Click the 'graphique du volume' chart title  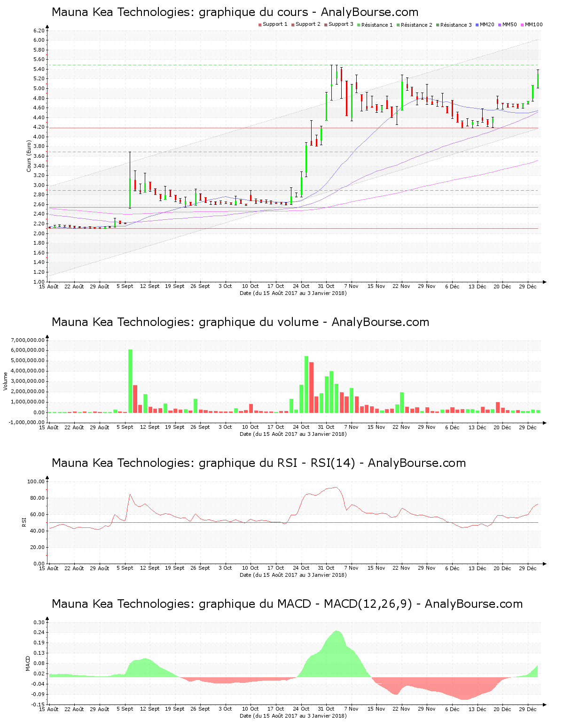(x=240, y=322)
